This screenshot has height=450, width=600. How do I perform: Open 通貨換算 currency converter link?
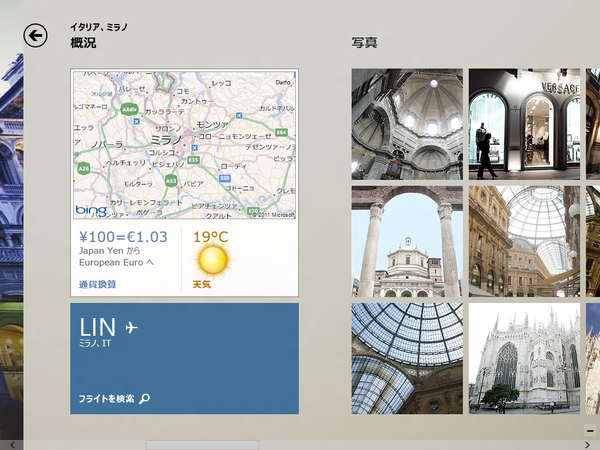(98, 284)
